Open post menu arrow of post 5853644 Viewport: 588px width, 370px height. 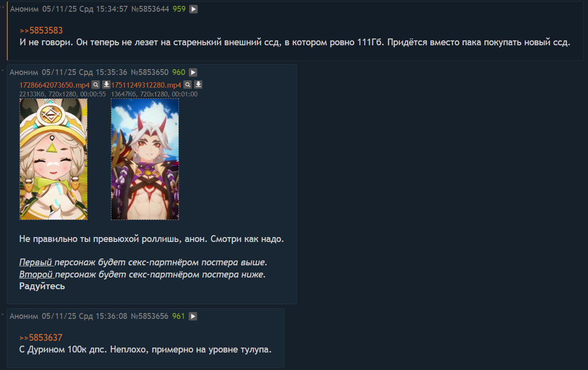193,9
